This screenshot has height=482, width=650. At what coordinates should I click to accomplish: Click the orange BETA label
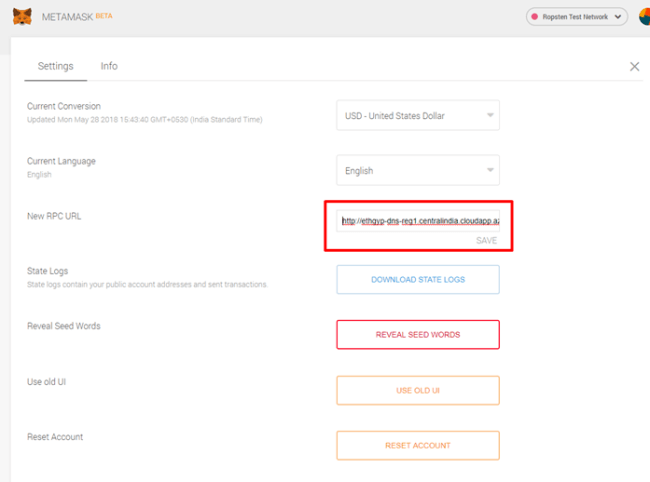click(103, 15)
